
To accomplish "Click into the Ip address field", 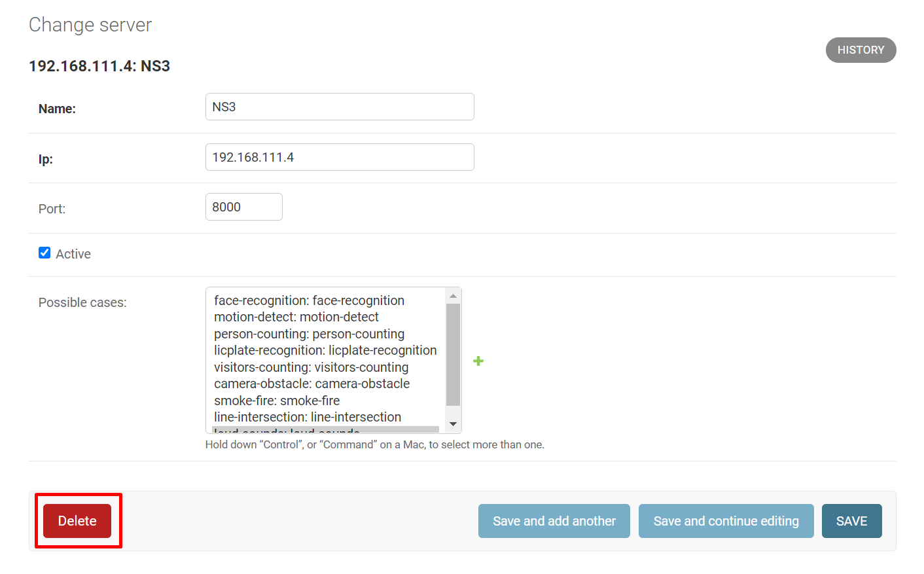I will coord(340,157).
